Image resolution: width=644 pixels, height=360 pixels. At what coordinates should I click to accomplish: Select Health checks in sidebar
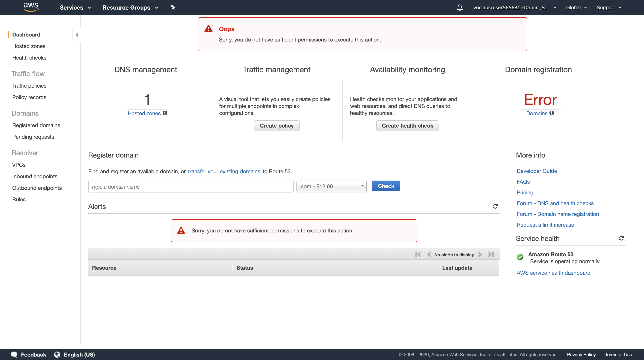coord(29,58)
